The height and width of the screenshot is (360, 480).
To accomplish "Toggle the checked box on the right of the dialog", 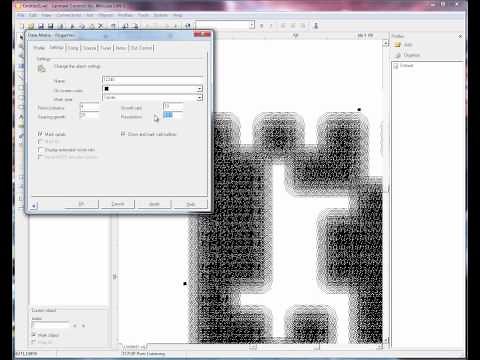I will [123, 134].
